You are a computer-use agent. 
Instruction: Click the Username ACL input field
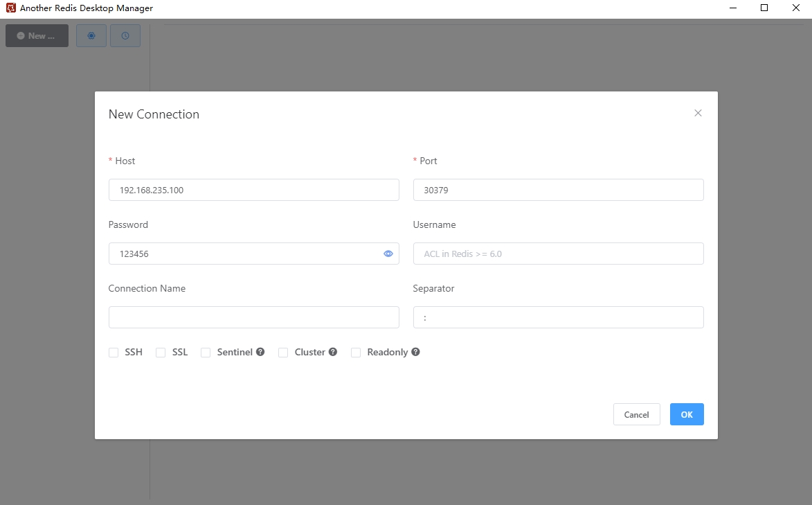[558, 254]
